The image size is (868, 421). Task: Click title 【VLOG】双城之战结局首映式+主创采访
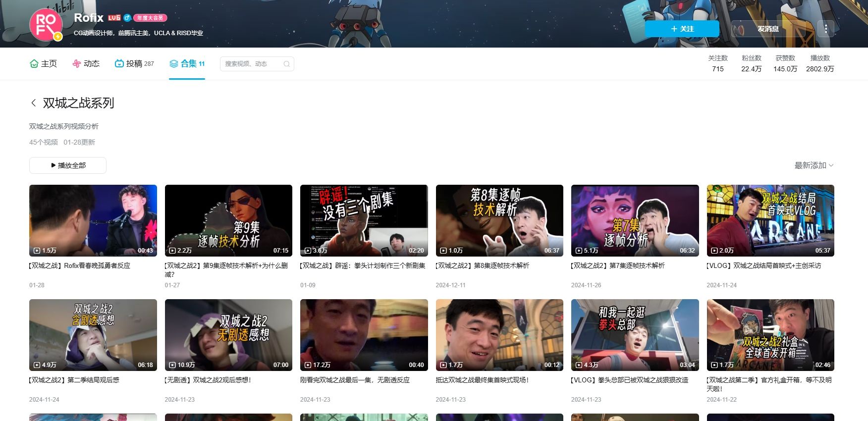pos(764,265)
